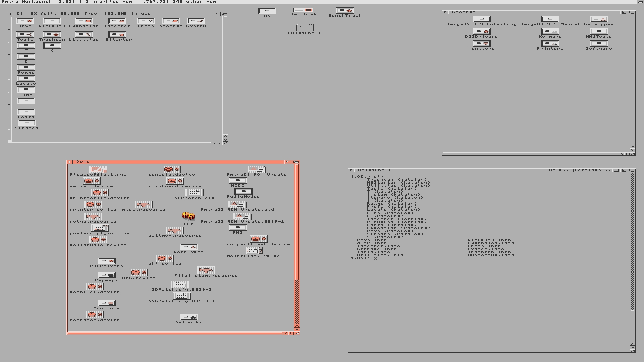Open the Prefs drawer icon
The image size is (644, 362).
pos(146,21)
